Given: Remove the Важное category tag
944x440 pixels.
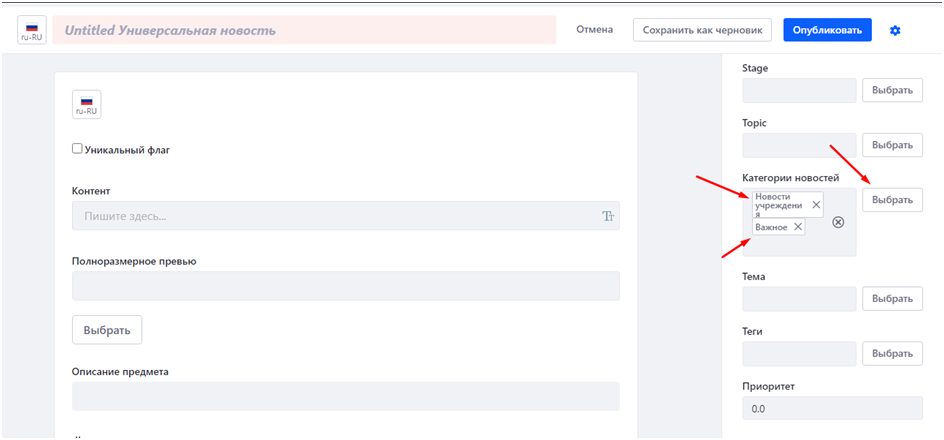Looking at the screenshot, I should coord(797,227).
